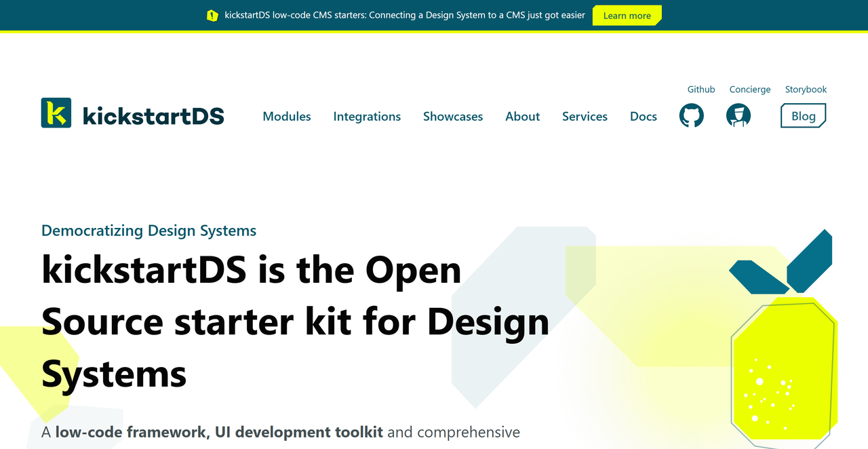This screenshot has width=868, height=449.
Task: Navigate to Services
Action: tap(585, 117)
